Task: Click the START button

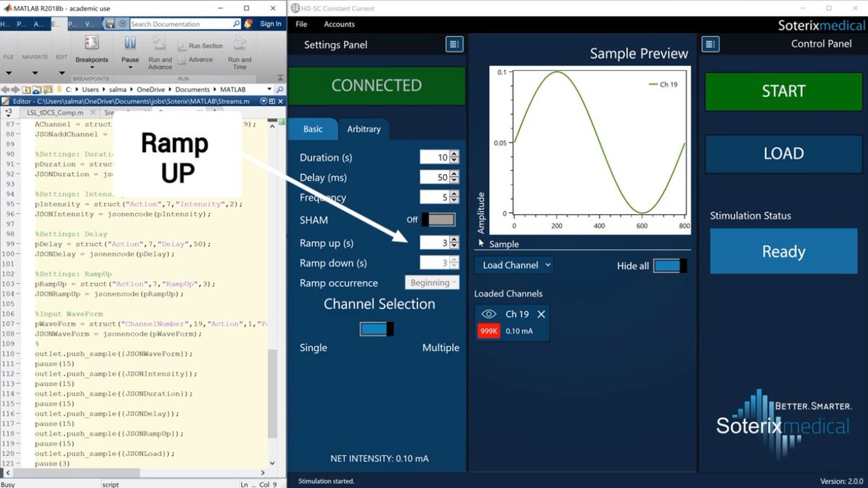Action: (783, 91)
